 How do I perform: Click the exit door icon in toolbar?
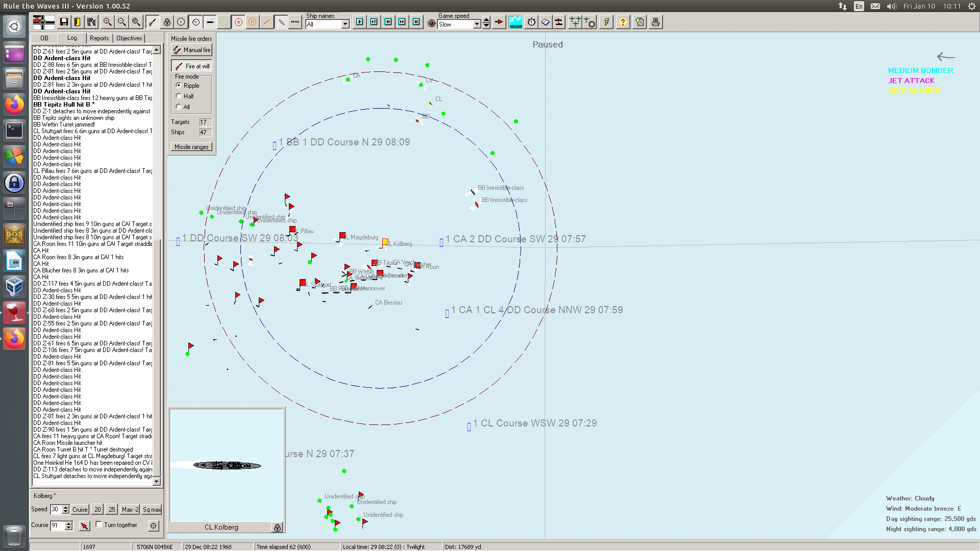coord(77,22)
